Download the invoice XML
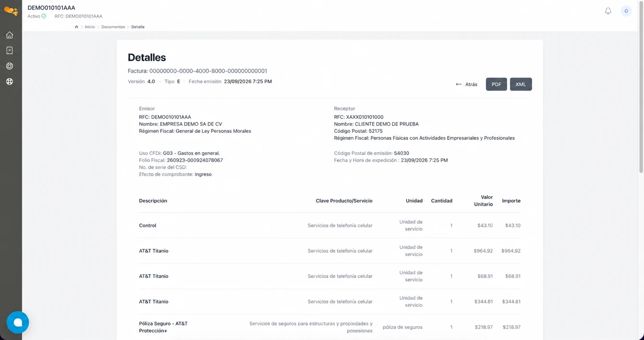644x340 pixels. tap(521, 84)
